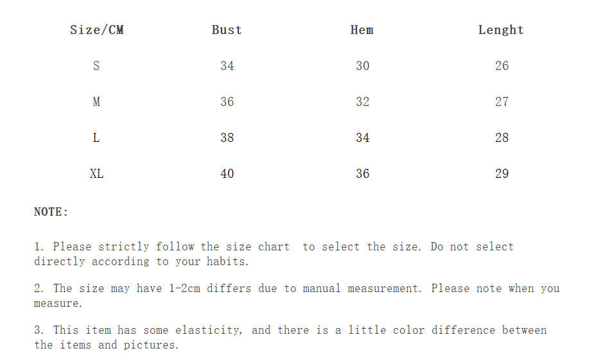Screen dimensions: 603x364
Task: Click the Hem column header
Action: (362, 30)
